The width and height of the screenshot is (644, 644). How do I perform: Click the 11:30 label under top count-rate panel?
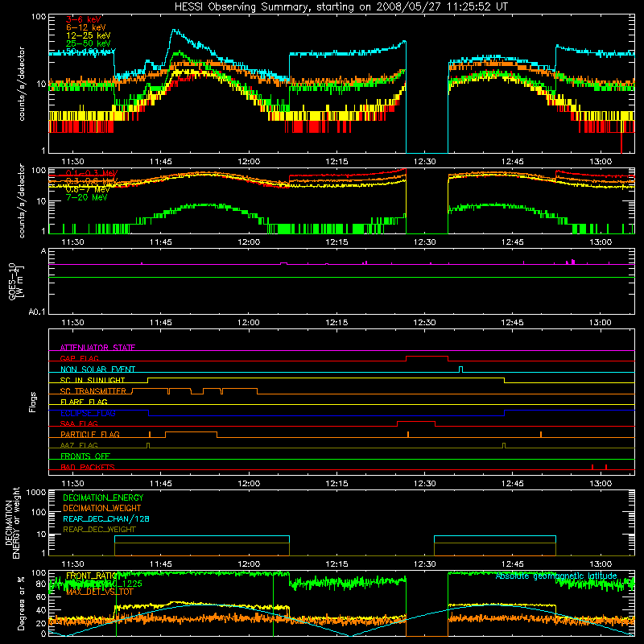click(x=72, y=162)
